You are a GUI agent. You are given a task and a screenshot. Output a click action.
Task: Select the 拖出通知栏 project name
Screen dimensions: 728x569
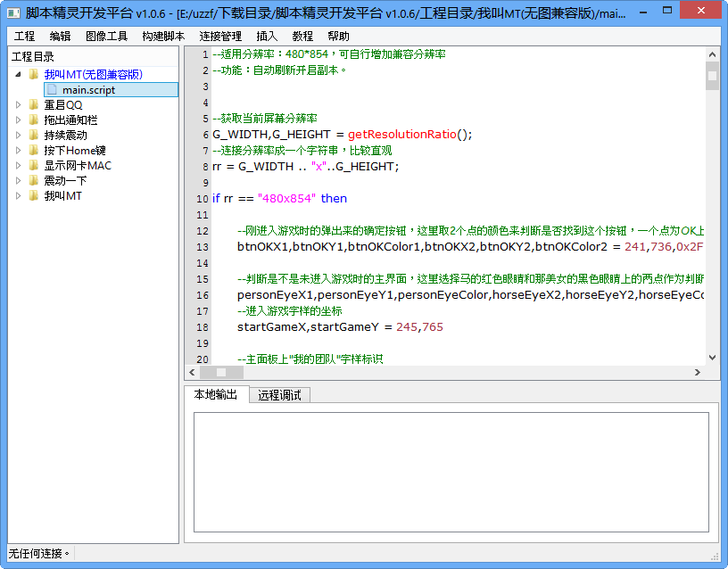pos(70,120)
